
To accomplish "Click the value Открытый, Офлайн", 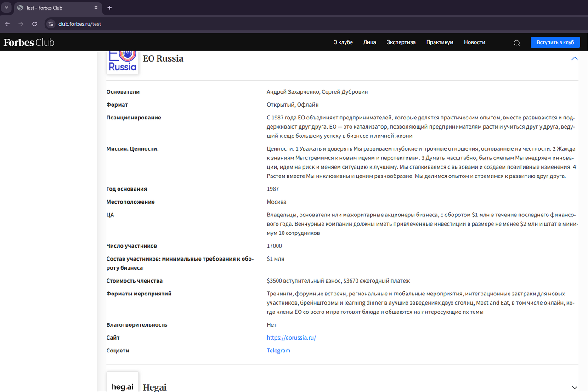I will coord(293,105).
